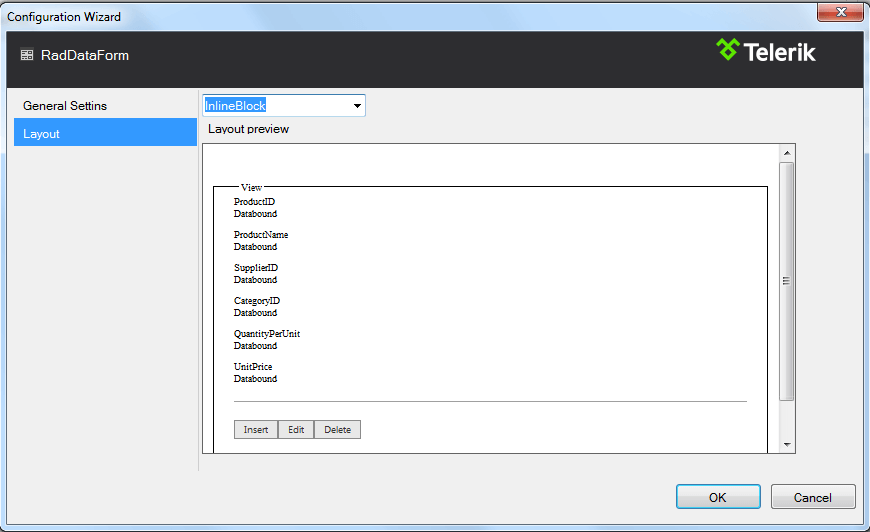Click the UnitPrice field label
This screenshot has height=532, width=870.
pyautogui.click(x=253, y=366)
